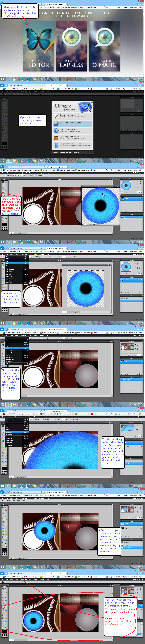
Task: Toggle Layer 0 visibility in Paste-highlighted screenshot
Action: click(x=141, y=361)
